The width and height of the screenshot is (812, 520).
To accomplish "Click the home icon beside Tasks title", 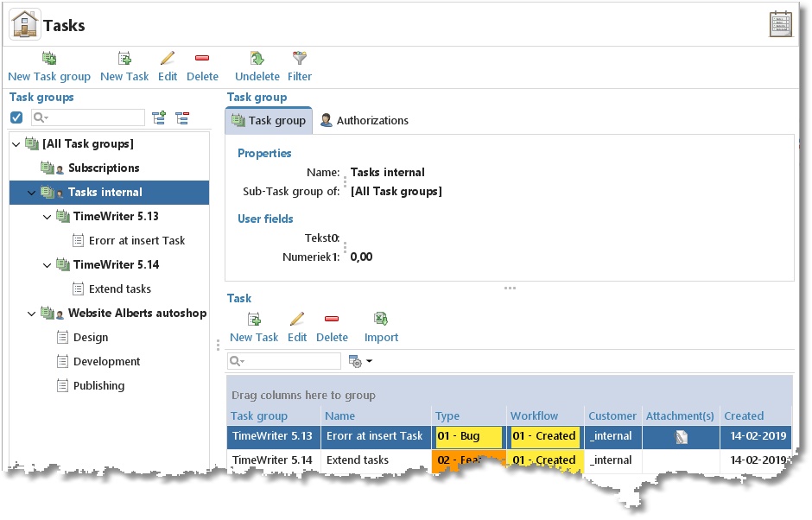I will (25, 24).
